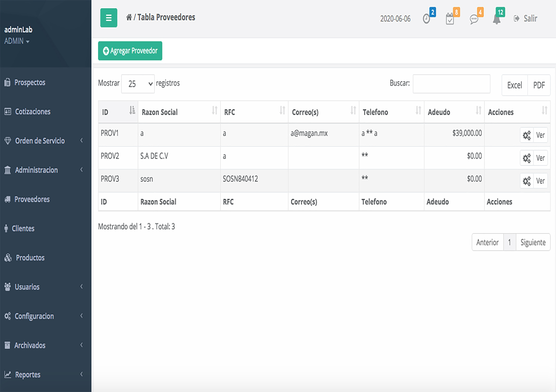Click Ver button for PROV3
Image resolution: width=556 pixels, height=392 pixels.
point(540,181)
